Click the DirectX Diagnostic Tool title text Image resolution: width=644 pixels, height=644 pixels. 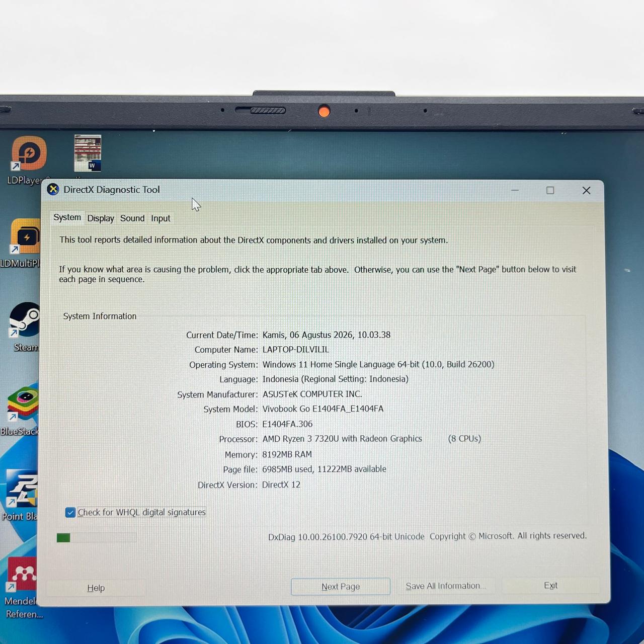(112, 190)
